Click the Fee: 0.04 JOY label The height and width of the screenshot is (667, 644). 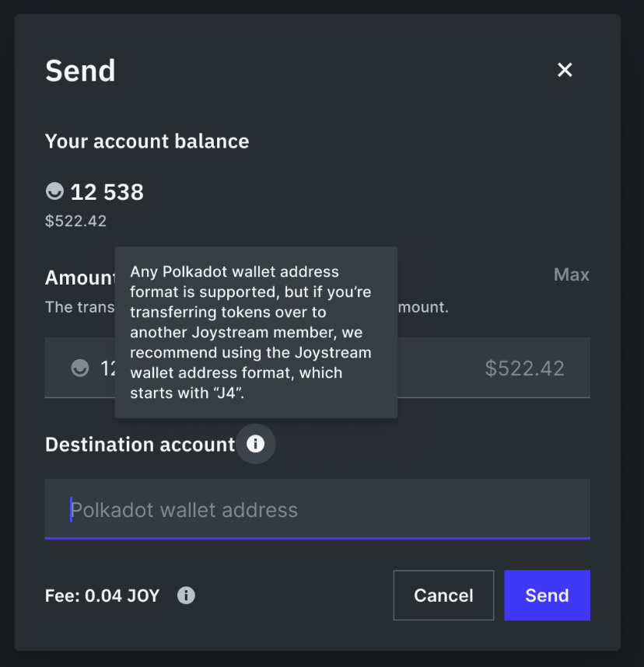tap(102, 595)
